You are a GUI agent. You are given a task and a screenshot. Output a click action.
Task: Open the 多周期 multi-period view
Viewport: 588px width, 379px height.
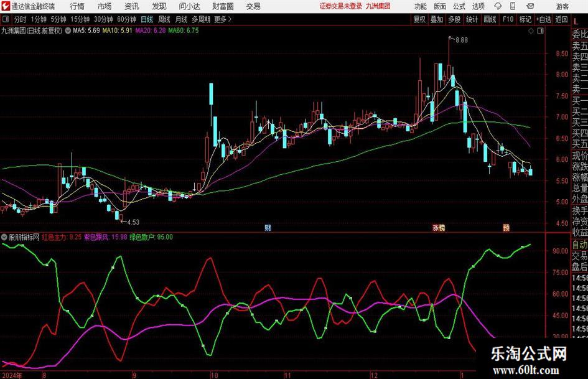pyautogui.click(x=201, y=19)
